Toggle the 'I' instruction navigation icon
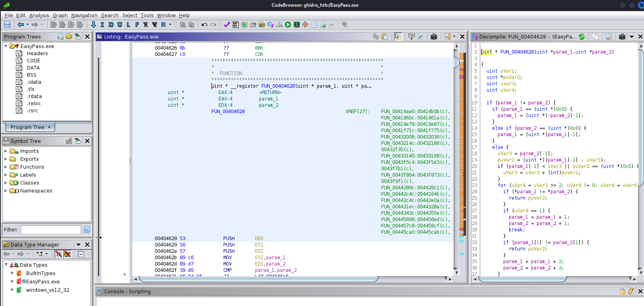This screenshot has height=306, width=644. (x=102, y=25)
